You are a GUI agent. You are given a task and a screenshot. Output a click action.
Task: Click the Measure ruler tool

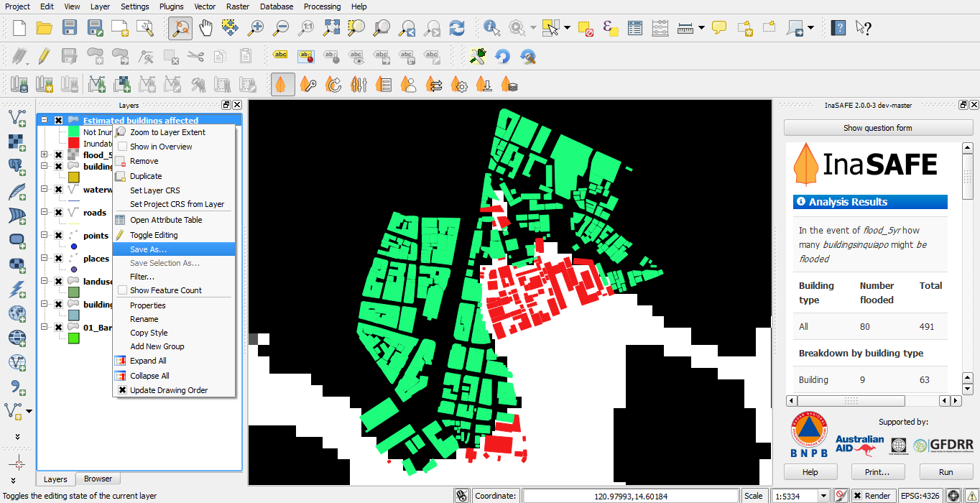point(685,28)
